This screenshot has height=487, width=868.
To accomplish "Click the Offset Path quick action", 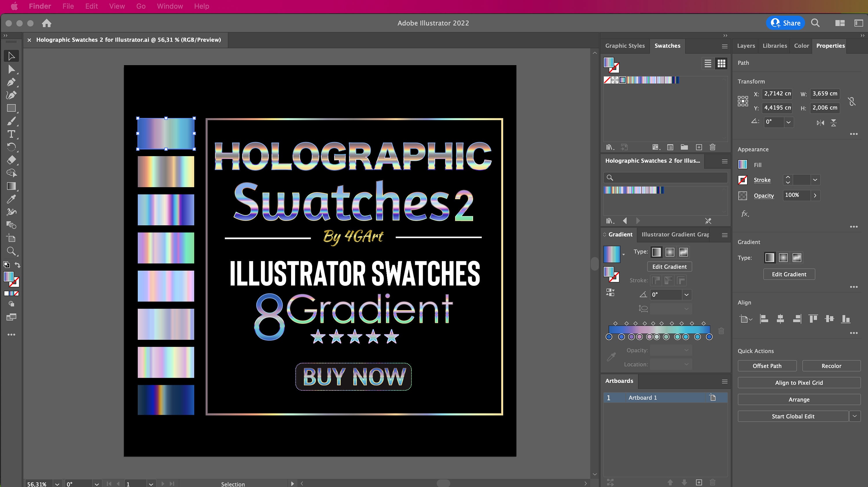I will pyautogui.click(x=767, y=366).
